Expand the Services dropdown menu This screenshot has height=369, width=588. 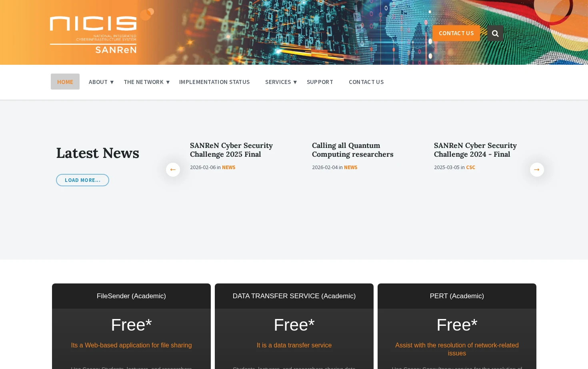pos(281,82)
